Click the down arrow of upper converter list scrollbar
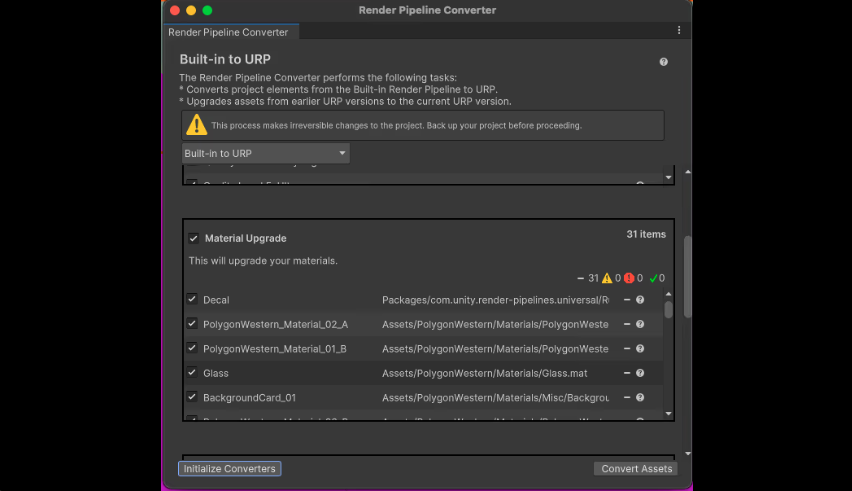The height and width of the screenshot is (491, 852). point(668,178)
